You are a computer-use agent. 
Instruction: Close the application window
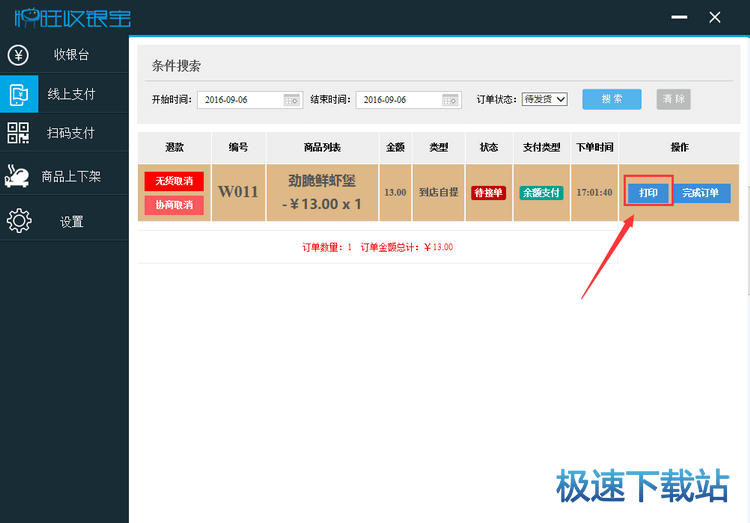point(715,18)
